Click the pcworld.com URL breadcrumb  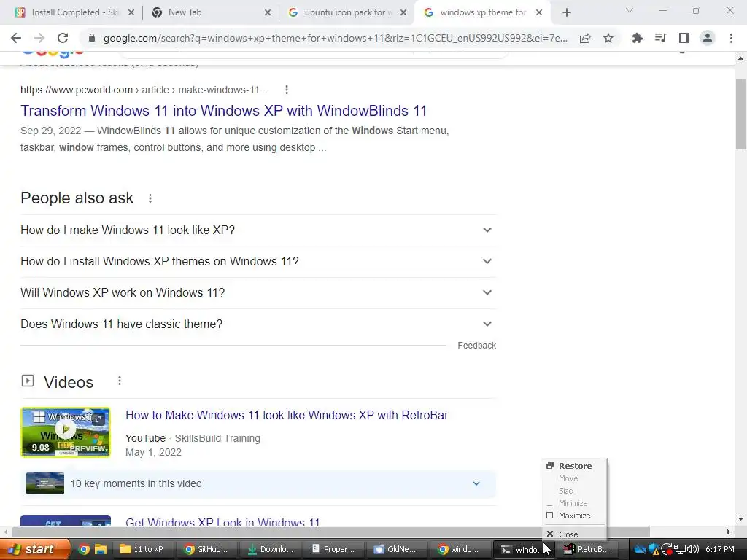pyautogui.click(x=144, y=90)
